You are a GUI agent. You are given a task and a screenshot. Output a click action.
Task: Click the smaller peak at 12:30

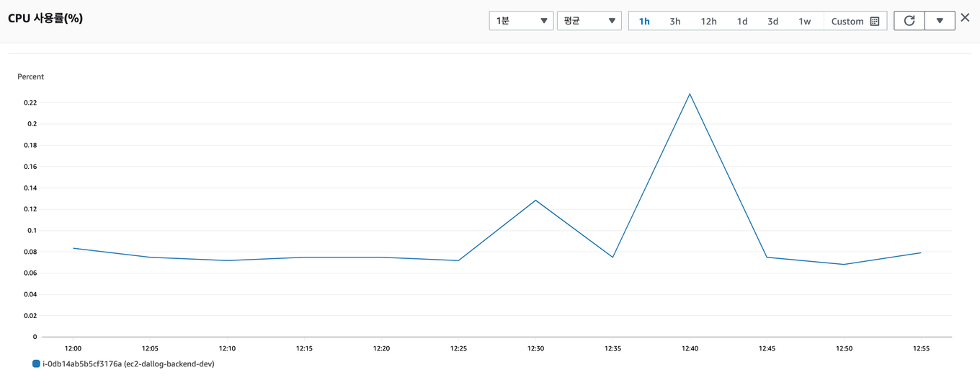pos(535,200)
